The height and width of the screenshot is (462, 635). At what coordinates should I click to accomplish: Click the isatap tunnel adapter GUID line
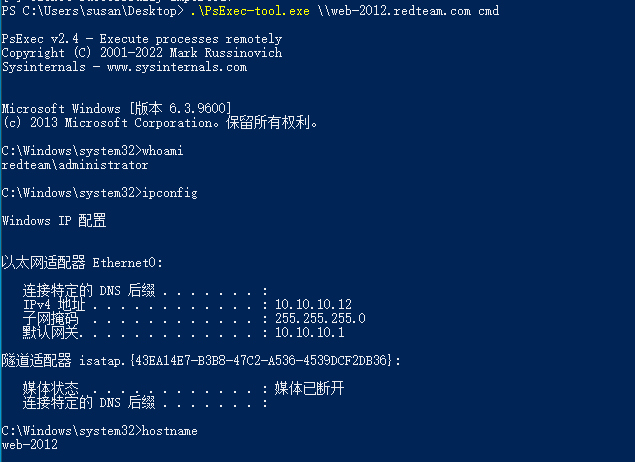point(201,360)
